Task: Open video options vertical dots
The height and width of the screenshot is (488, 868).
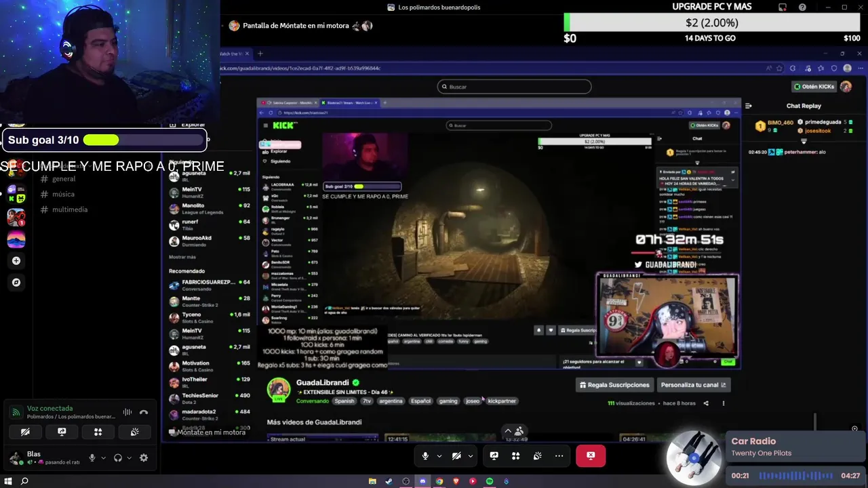Action: click(723, 403)
